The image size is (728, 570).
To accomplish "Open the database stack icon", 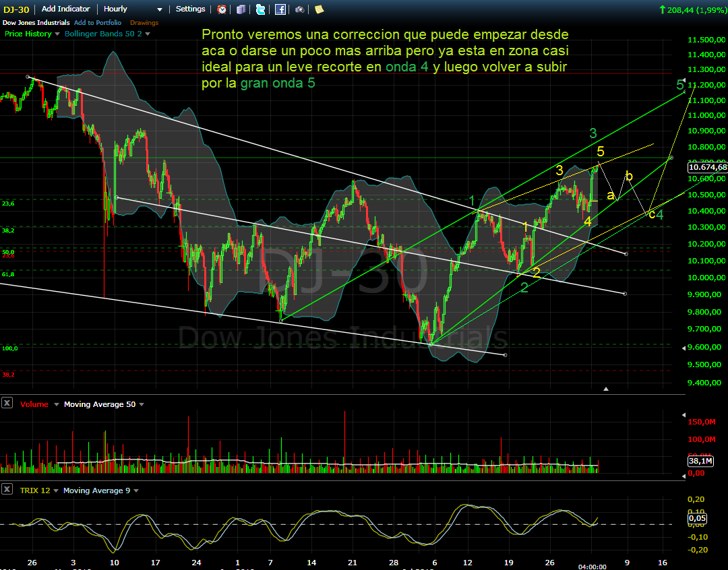I will [x=241, y=9].
